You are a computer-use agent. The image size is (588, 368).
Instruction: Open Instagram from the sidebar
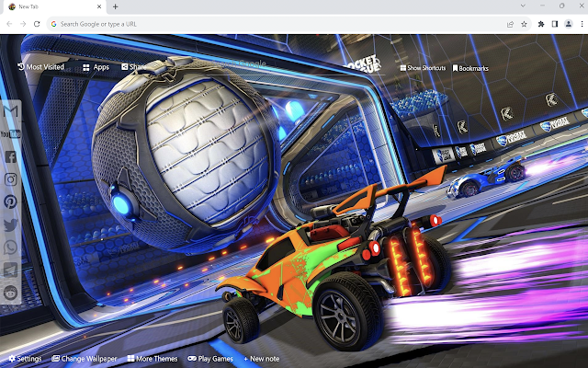pyautogui.click(x=10, y=179)
